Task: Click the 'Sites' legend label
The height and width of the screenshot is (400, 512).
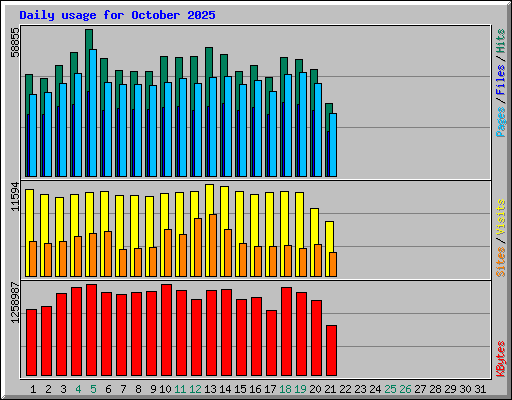Action: pos(501,262)
